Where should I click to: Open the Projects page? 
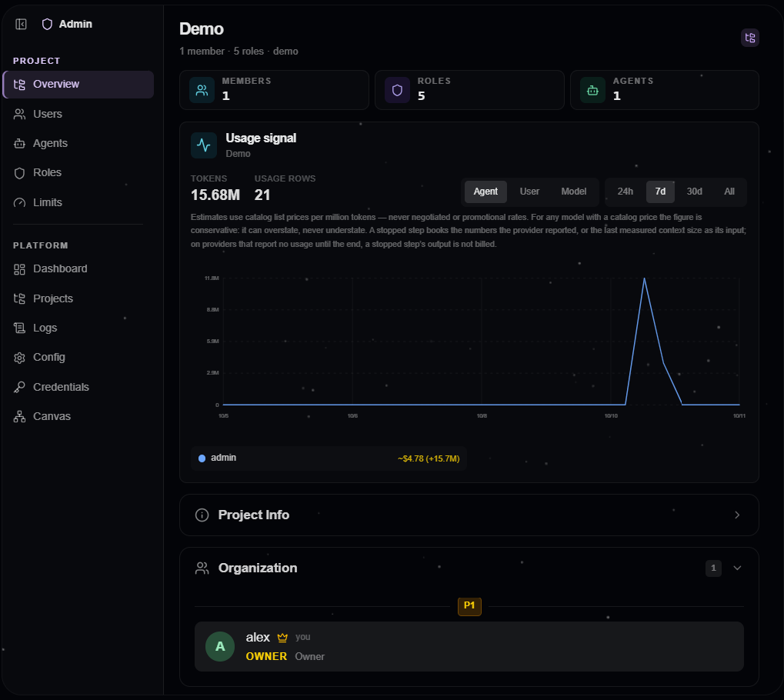(x=78, y=298)
